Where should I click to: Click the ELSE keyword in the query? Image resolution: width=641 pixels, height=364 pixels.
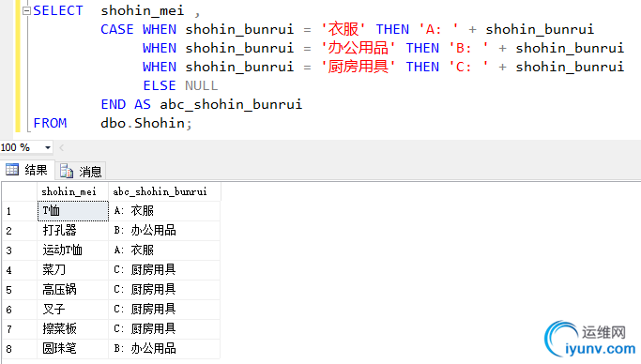(160, 85)
